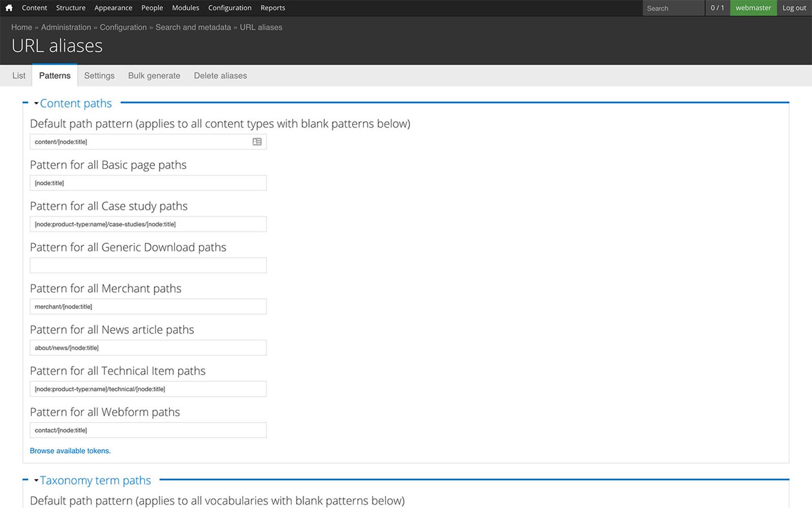Select the Patterns tab
This screenshot has height=508, width=812.
(x=55, y=75)
